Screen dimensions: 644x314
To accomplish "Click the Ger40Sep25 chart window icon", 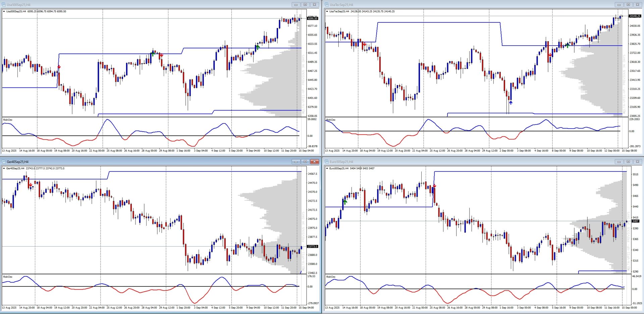I will click(4, 162).
